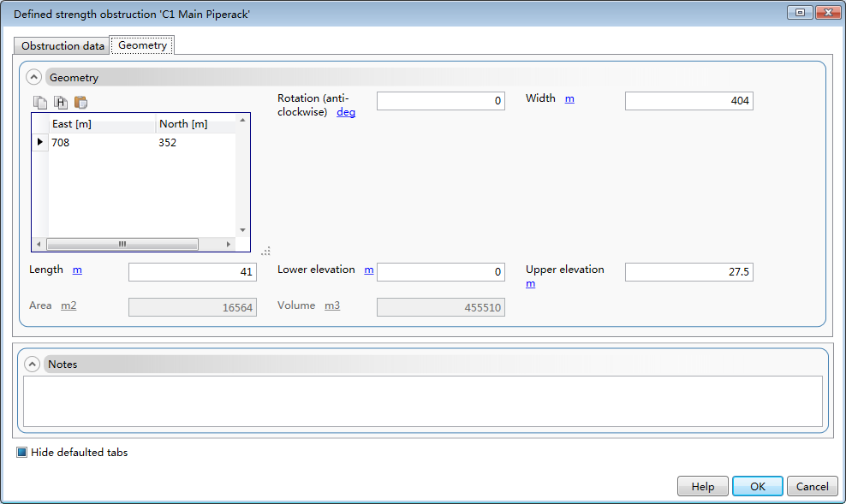
Task: Toggle the Hide defaulted tabs checkbox
Action: [22, 453]
